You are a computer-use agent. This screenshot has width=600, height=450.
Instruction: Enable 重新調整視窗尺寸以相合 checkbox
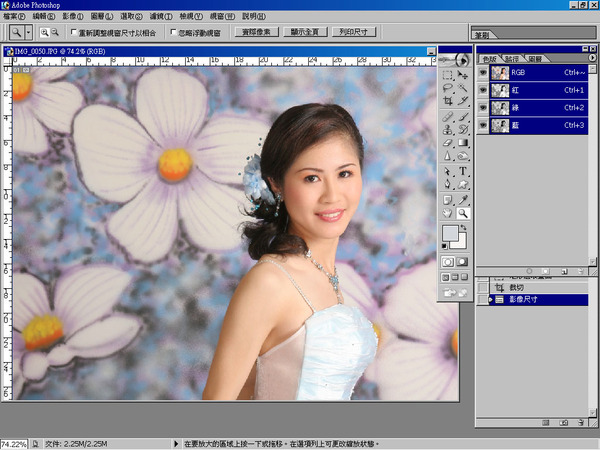(x=72, y=32)
